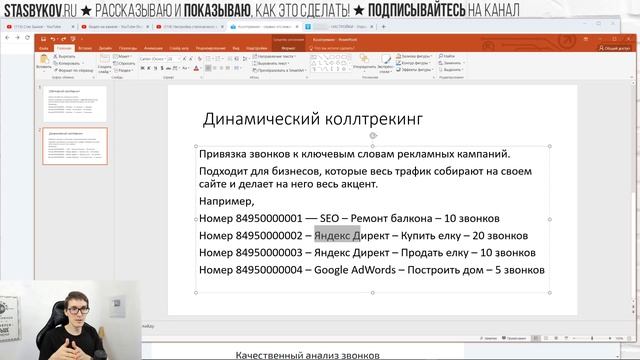Click the Undo arrow in PowerPoint title bar
The width and height of the screenshot is (640, 360).
53,39
